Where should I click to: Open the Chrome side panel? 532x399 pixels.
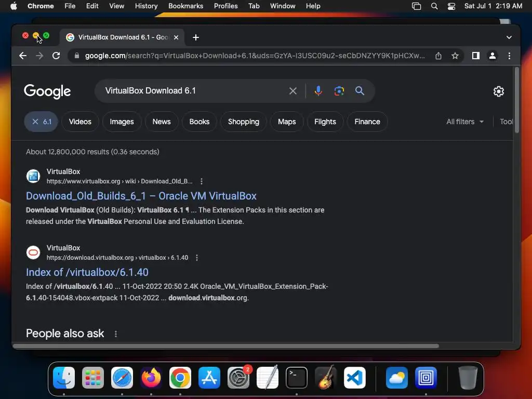[476, 56]
